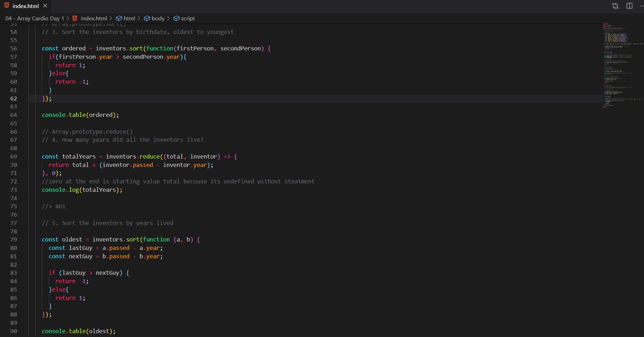Image resolution: width=644 pixels, height=337 pixels.
Task: Click 'return 1;' on line 58
Action: pyautogui.click(x=70, y=65)
